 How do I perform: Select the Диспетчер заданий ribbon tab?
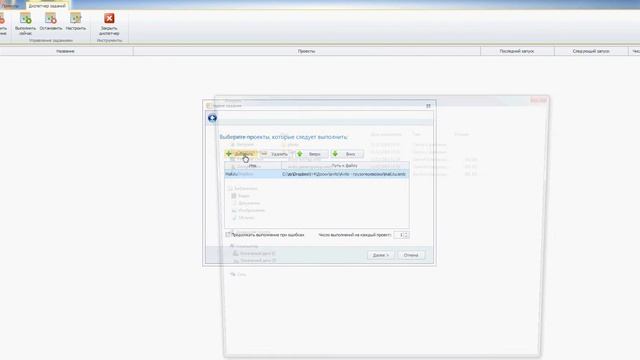(x=47, y=6)
